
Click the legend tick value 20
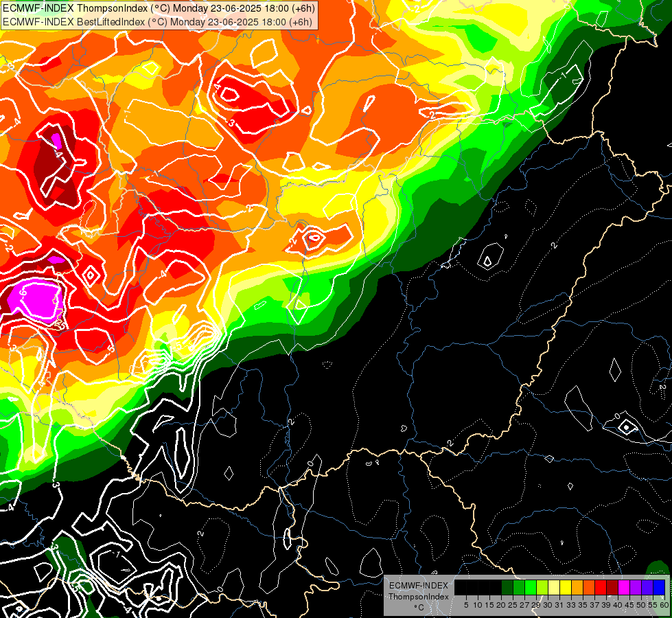click(x=502, y=605)
